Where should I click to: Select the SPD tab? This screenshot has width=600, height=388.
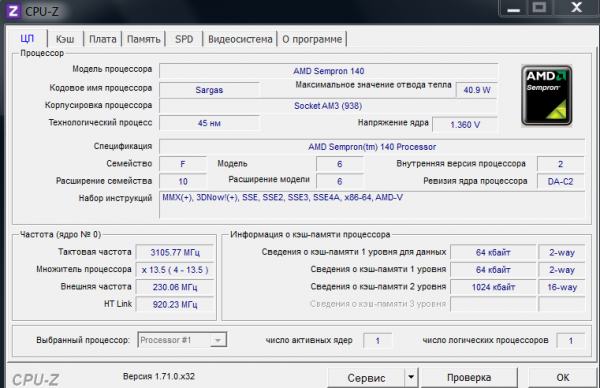pos(184,39)
